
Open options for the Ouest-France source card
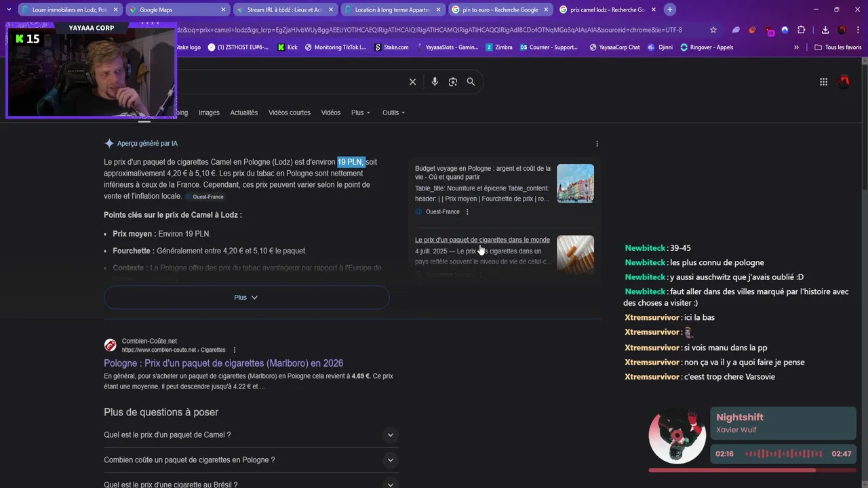click(x=467, y=212)
